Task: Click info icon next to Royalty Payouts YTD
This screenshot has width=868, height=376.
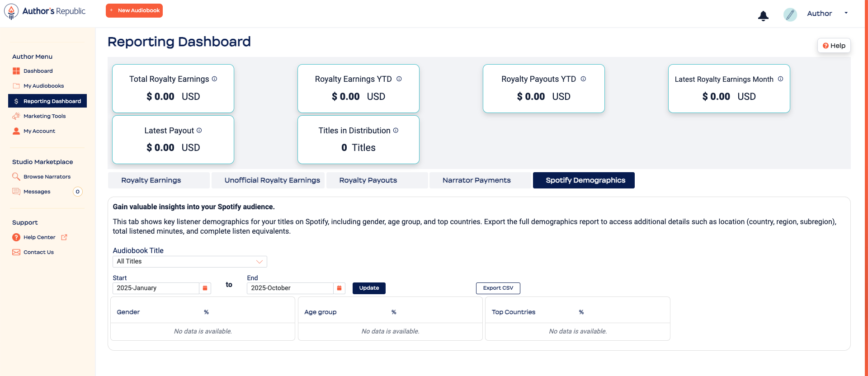Action: (x=583, y=79)
